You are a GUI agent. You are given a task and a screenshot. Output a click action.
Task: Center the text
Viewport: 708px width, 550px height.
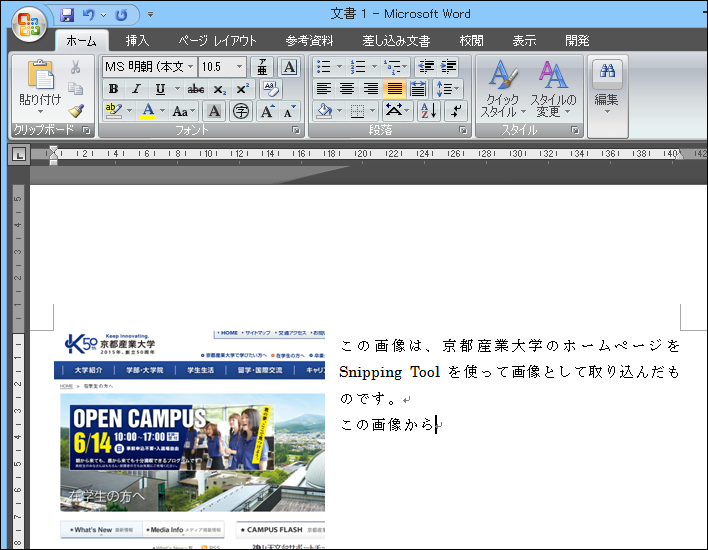(347, 89)
